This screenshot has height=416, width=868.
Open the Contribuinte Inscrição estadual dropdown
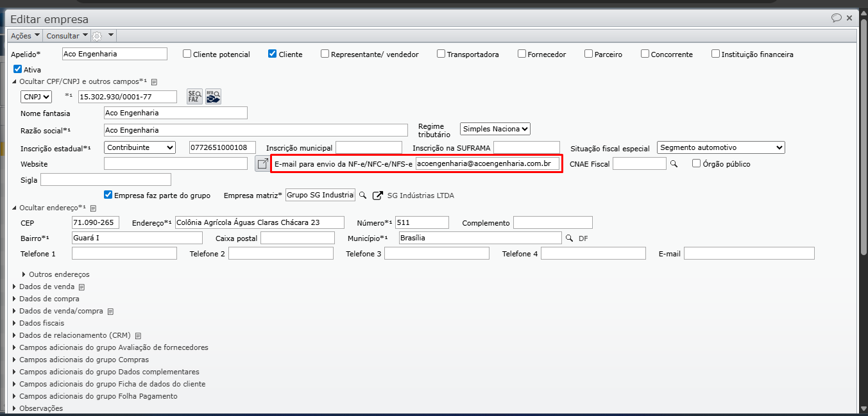pos(140,147)
